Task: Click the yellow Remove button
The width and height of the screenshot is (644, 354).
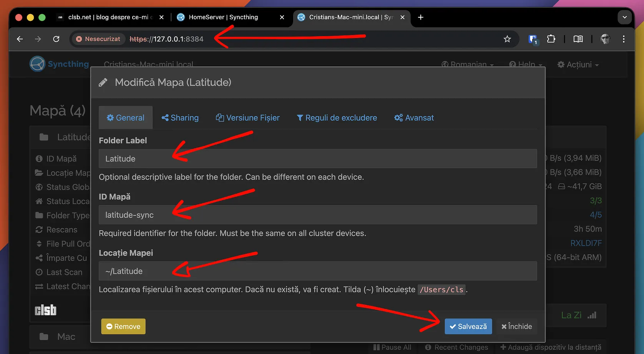Action: pos(123,326)
